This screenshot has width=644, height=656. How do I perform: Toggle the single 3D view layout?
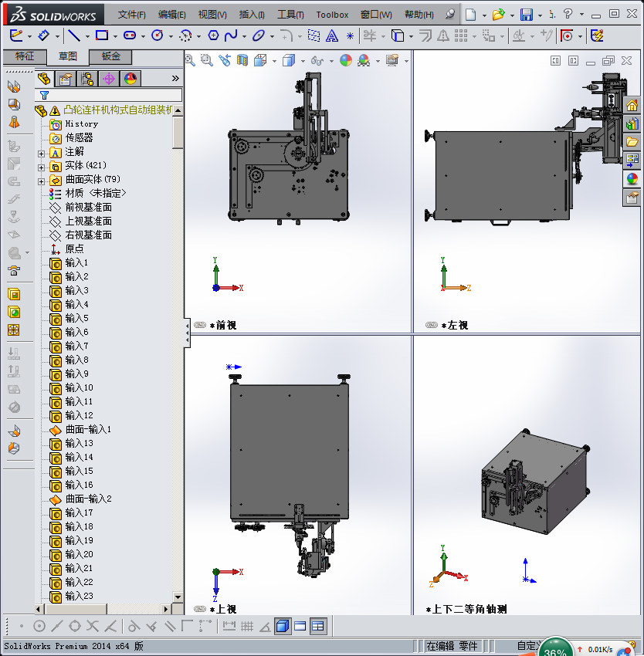283,627
